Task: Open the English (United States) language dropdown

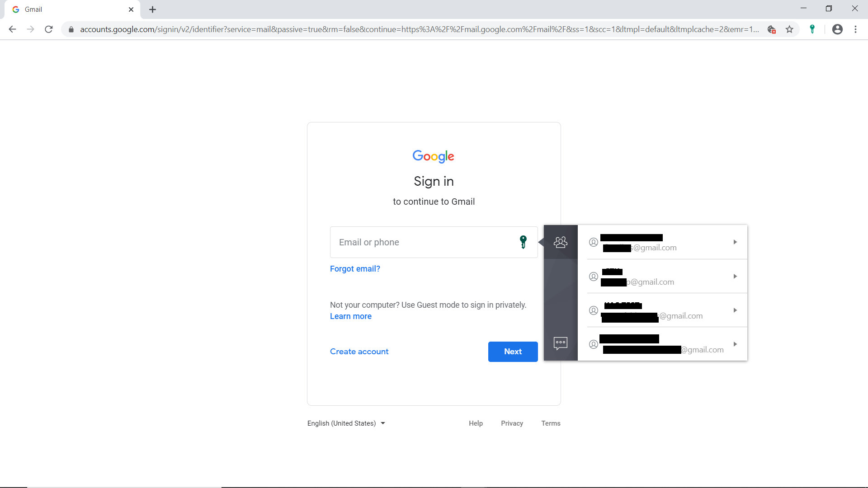Action: [346, 423]
